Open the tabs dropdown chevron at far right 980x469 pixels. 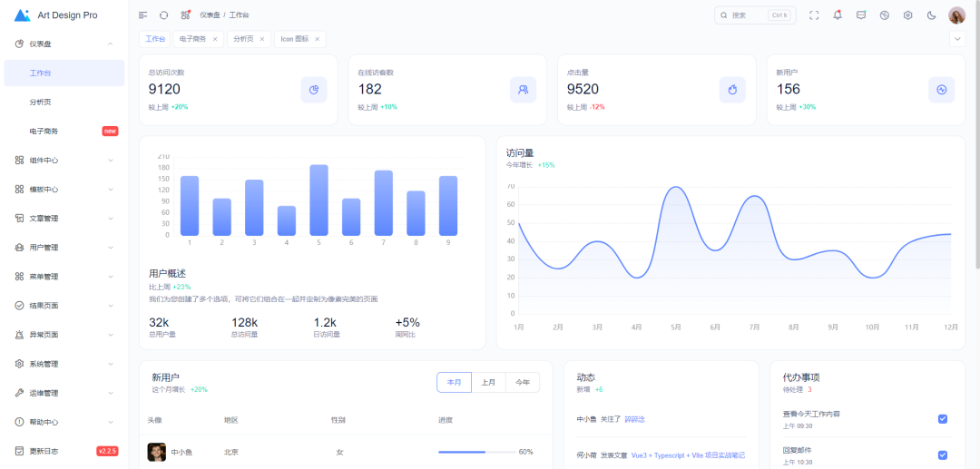coord(956,39)
